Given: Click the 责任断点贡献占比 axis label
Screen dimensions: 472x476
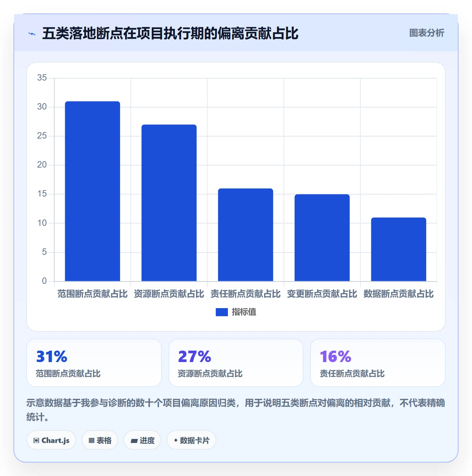Looking at the screenshot, I should point(245,294).
